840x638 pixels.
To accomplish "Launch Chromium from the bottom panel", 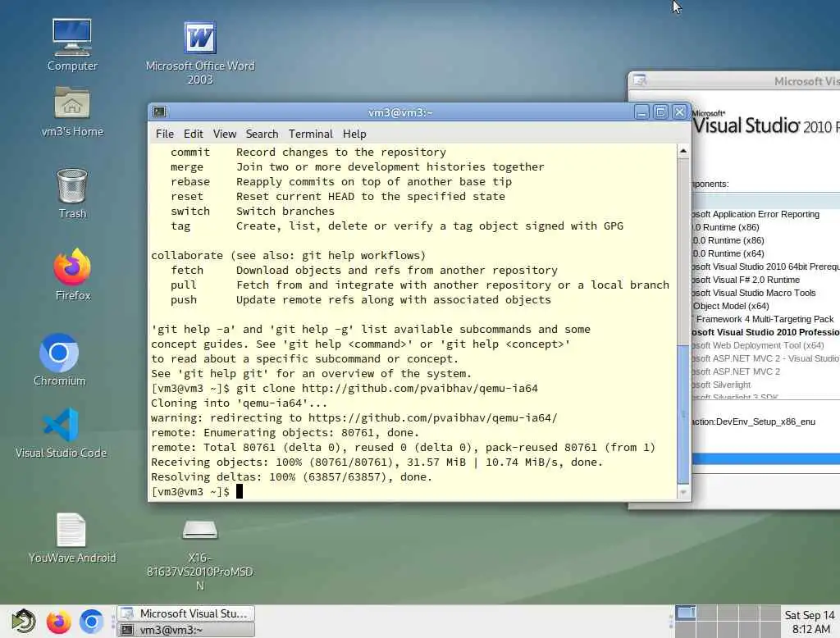I will coord(92,622).
